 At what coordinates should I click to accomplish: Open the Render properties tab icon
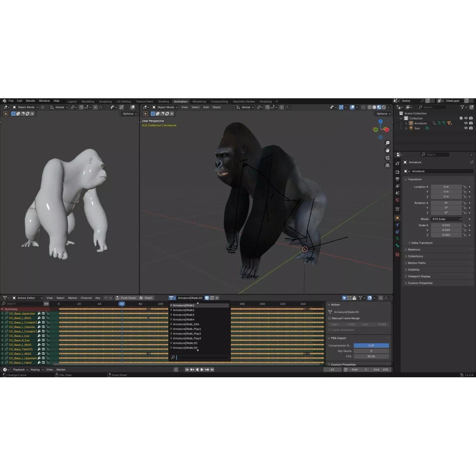click(398, 172)
